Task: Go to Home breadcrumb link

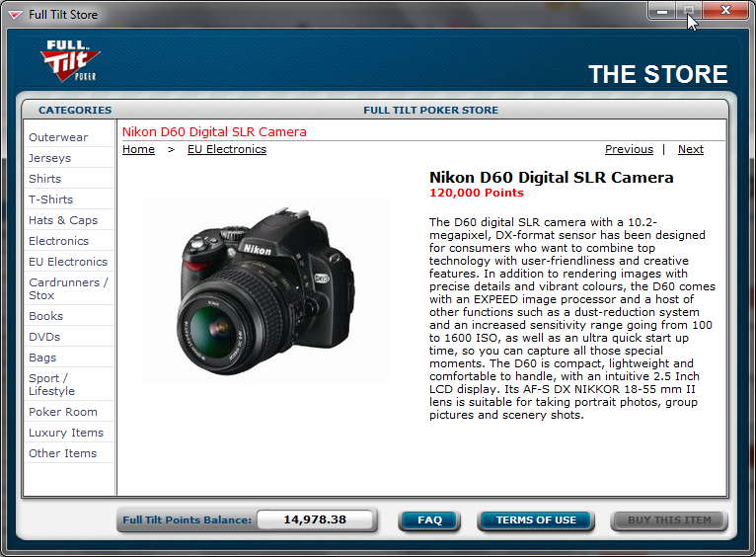Action: [x=138, y=149]
